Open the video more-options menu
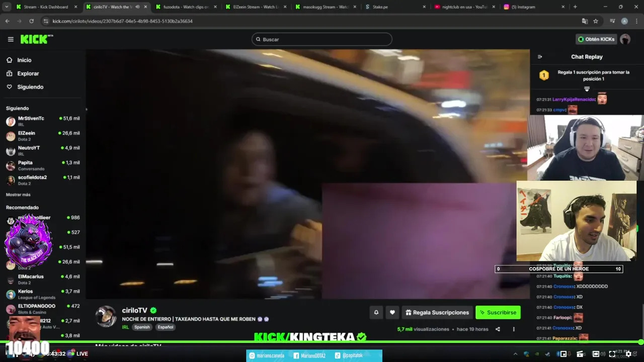 click(x=514, y=329)
